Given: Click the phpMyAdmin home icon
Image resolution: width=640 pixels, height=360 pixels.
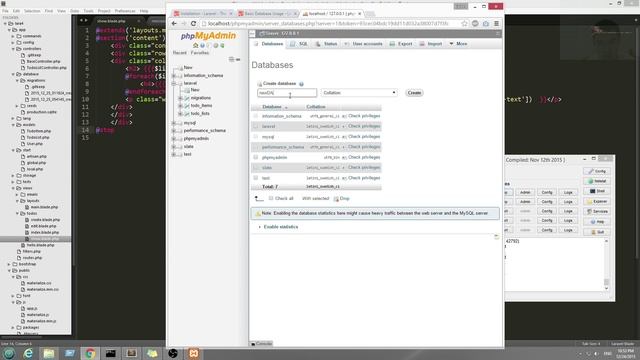Looking at the screenshot, I should point(196,45).
